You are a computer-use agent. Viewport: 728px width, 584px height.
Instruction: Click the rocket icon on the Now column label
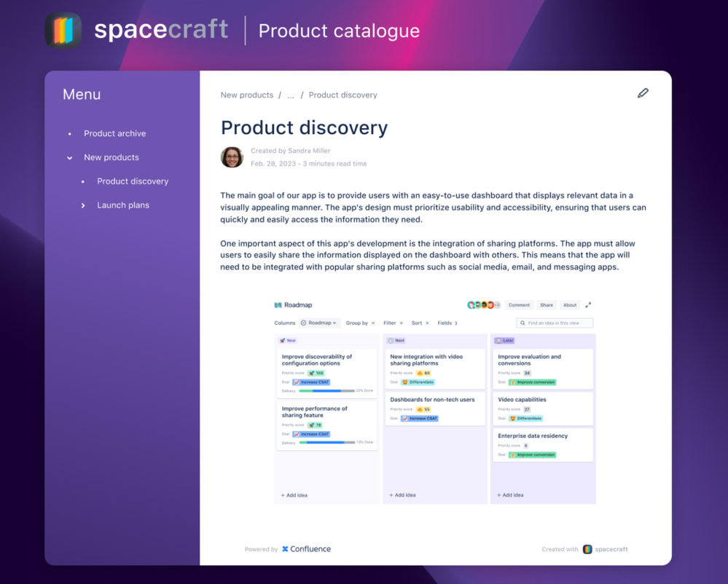pyautogui.click(x=282, y=341)
